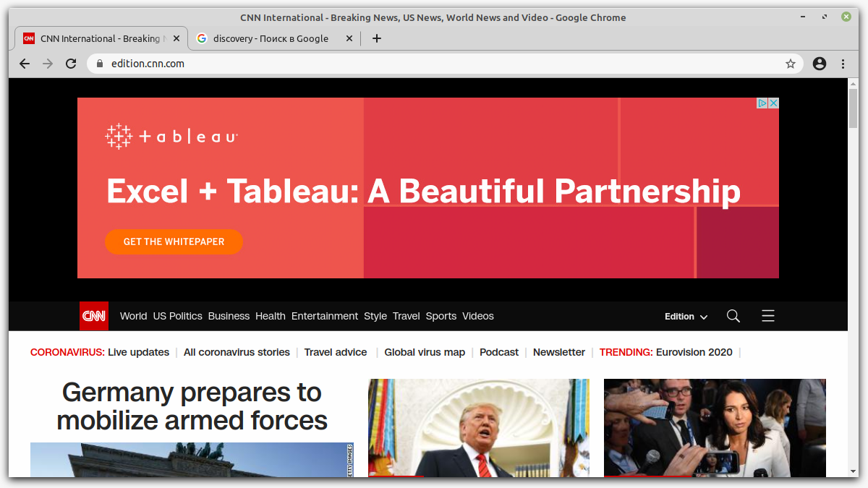The width and height of the screenshot is (868, 488).
Task: Click the Get The Whitepaper button
Action: tap(174, 241)
